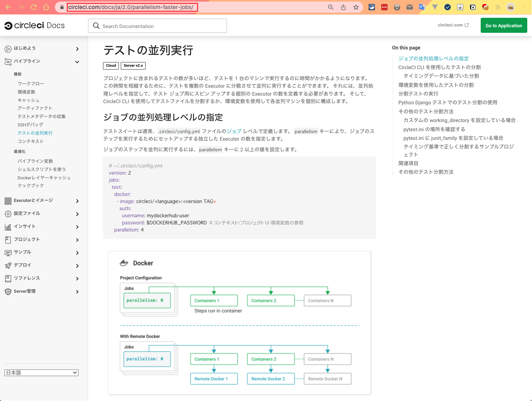The height and width of the screenshot is (401, 532).
Task: Open 環境変数 in the sidebar
Action: tap(26, 92)
